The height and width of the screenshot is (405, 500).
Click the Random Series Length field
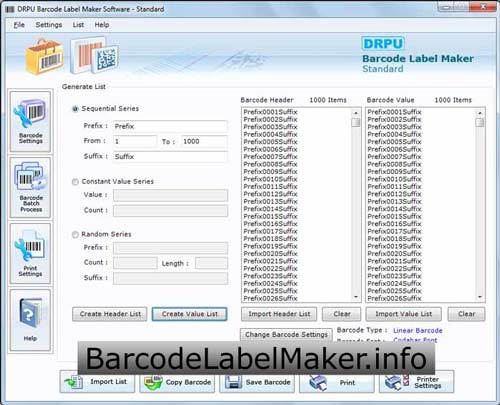click(x=212, y=263)
